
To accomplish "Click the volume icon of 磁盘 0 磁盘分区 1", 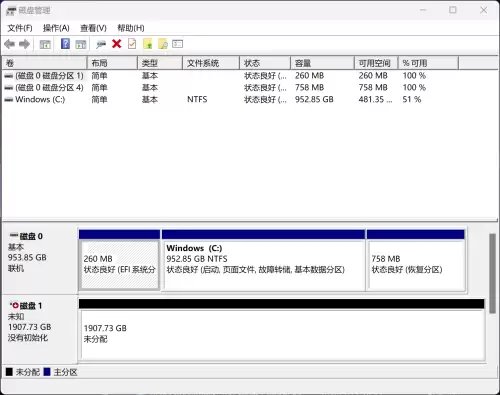I will (9, 76).
